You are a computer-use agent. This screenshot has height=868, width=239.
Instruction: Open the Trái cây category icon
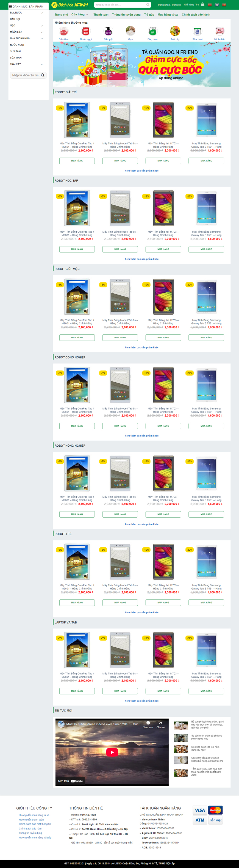click(175, 31)
